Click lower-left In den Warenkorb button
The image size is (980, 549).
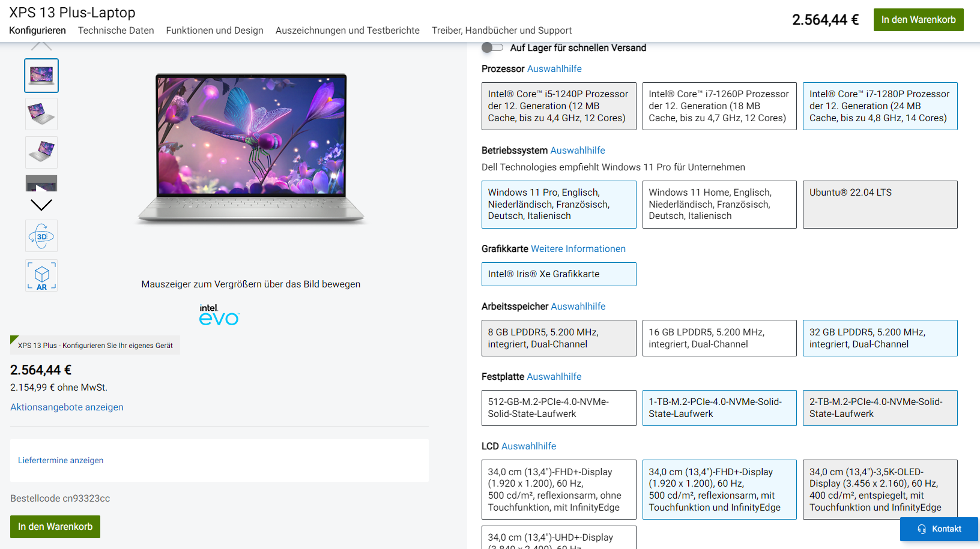pyautogui.click(x=55, y=527)
